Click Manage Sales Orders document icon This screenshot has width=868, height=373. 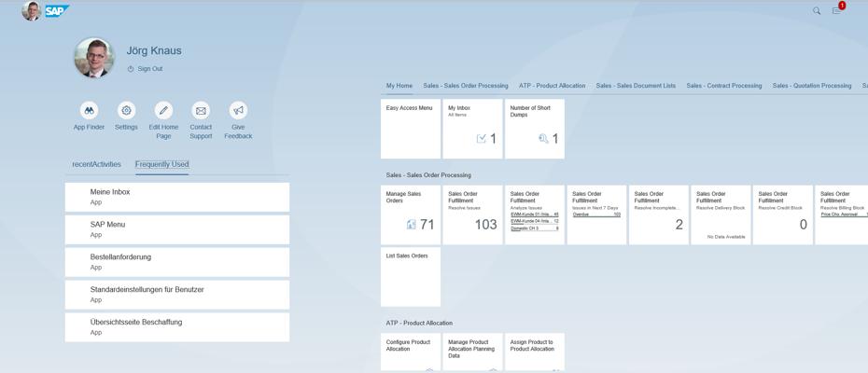[x=411, y=225]
